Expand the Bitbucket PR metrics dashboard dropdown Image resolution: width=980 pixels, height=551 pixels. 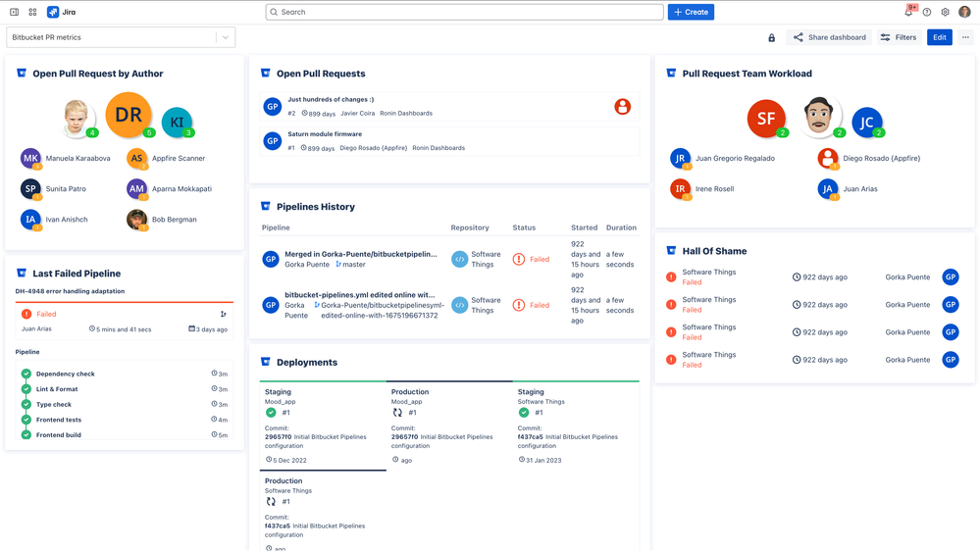tap(121, 37)
